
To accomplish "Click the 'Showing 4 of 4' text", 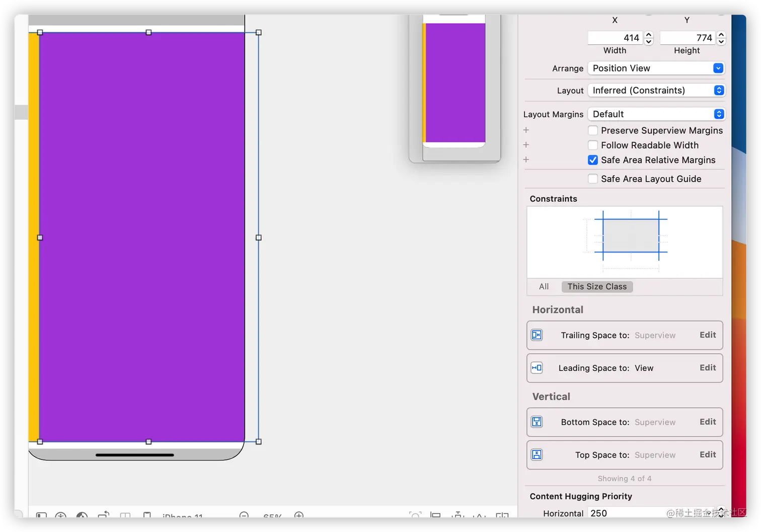I will click(x=625, y=478).
